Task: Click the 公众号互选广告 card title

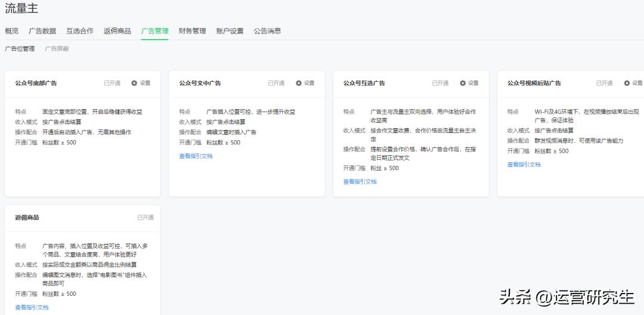Action: 364,83
